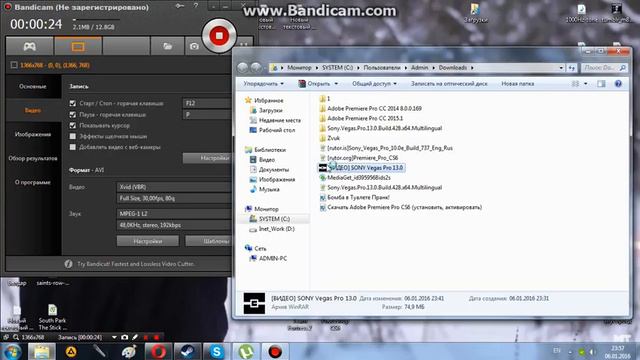Click Записать на оптический диск

(x=449, y=84)
